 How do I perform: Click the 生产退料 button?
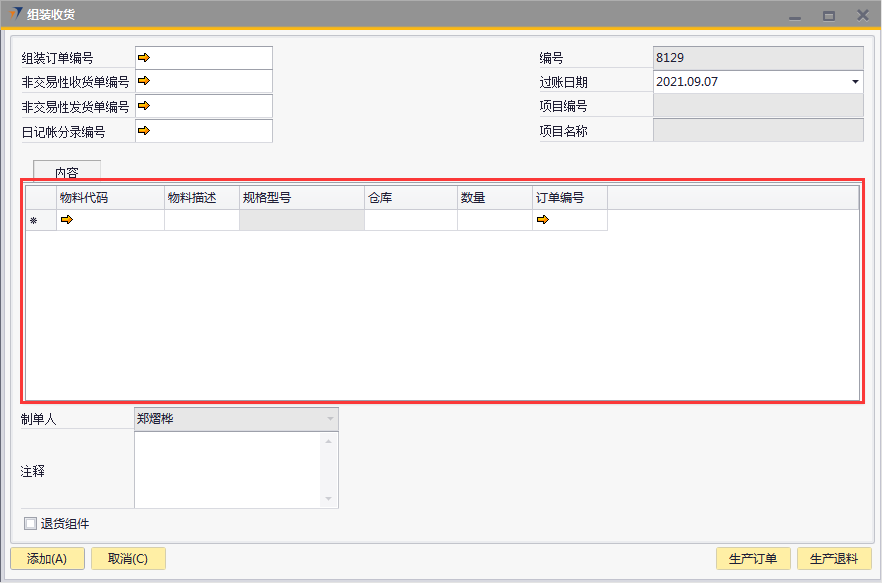click(x=834, y=559)
